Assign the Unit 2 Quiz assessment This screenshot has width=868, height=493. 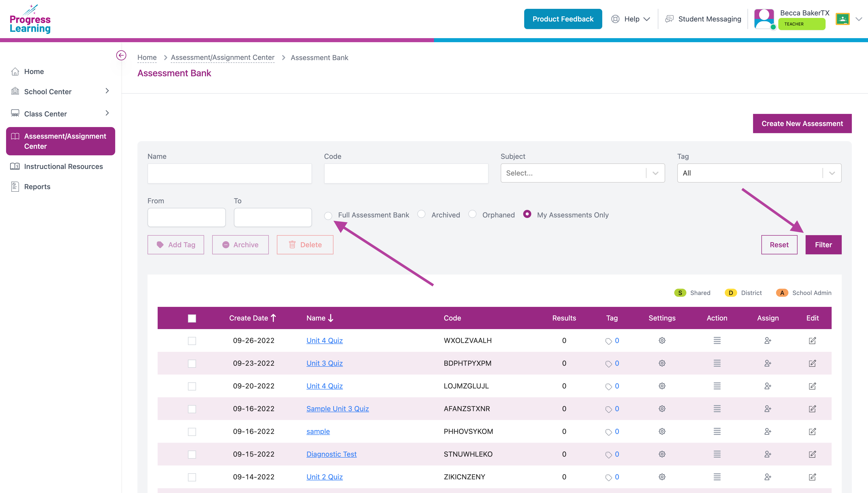tap(767, 476)
